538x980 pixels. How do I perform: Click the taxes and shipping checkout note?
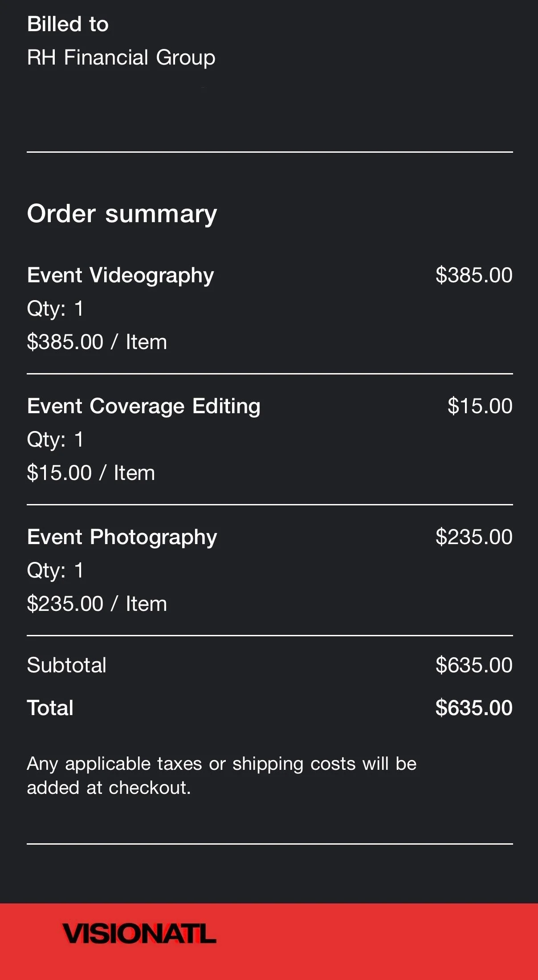tap(222, 776)
